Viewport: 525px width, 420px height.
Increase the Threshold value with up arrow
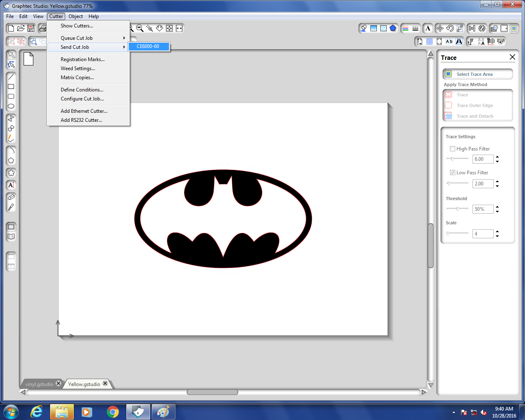coord(498,207)
